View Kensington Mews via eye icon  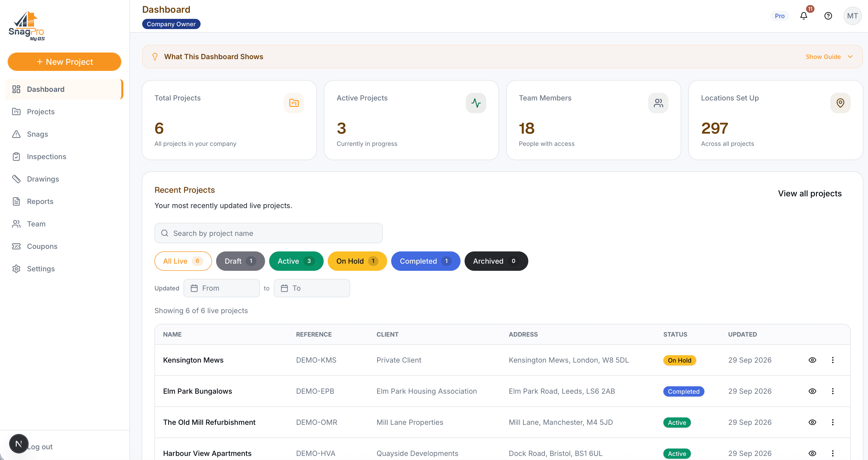coord(812,360)
